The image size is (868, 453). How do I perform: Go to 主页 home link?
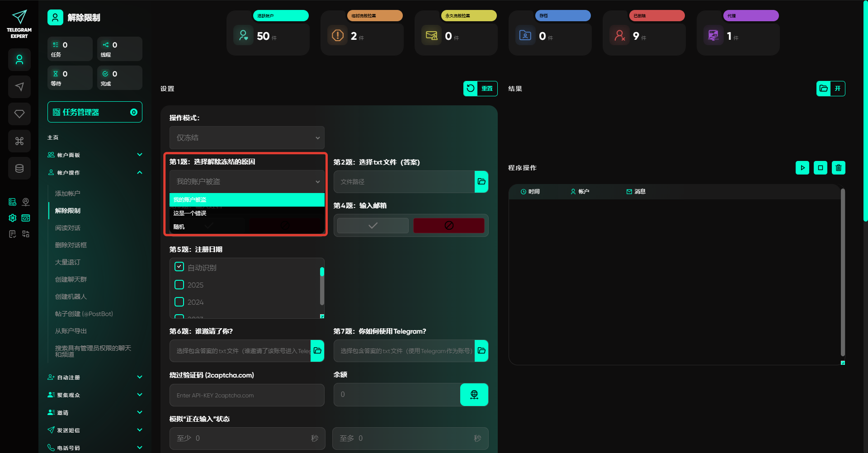53,137
